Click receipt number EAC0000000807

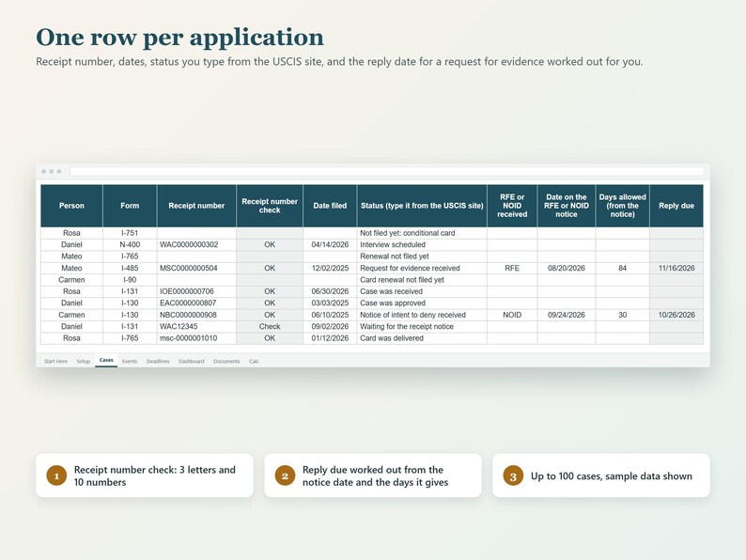[196, 303]
